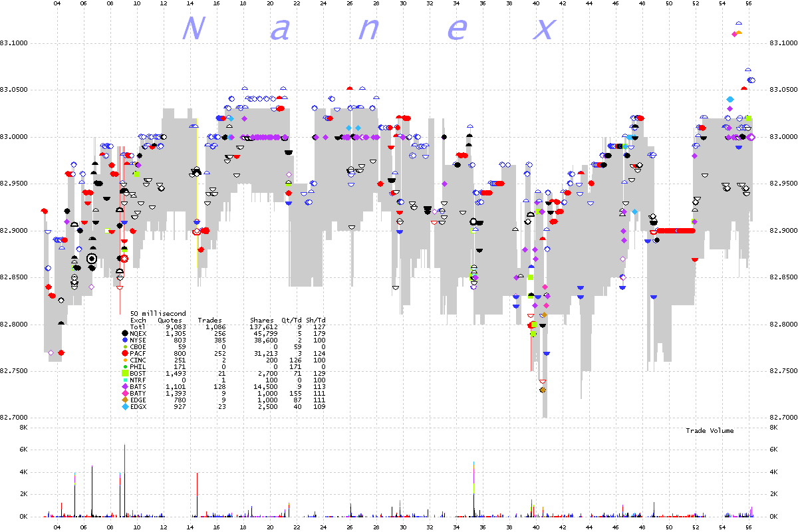Select the BATY exchange label in the legend
The image size is (798, 532).
(x=138, y=393)
